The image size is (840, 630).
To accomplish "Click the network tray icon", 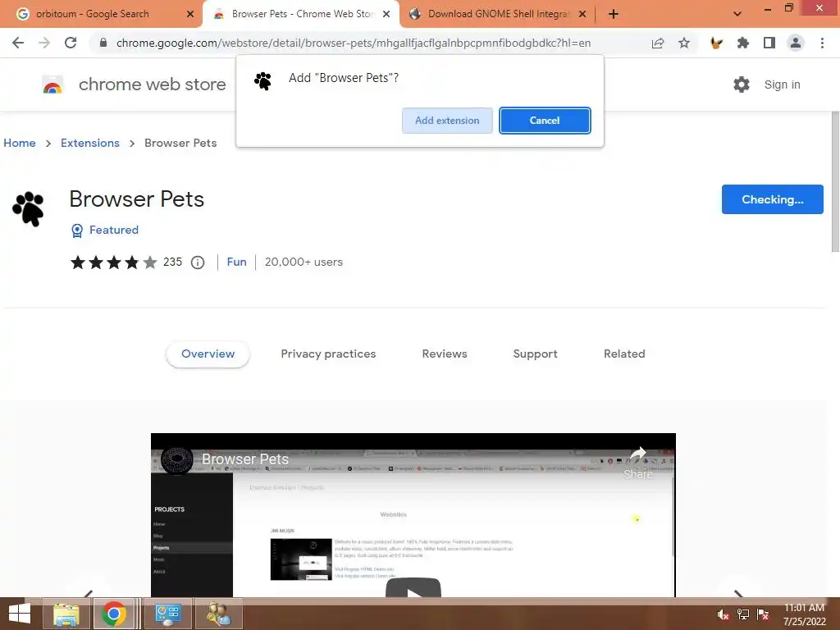I will coord(743,614).
